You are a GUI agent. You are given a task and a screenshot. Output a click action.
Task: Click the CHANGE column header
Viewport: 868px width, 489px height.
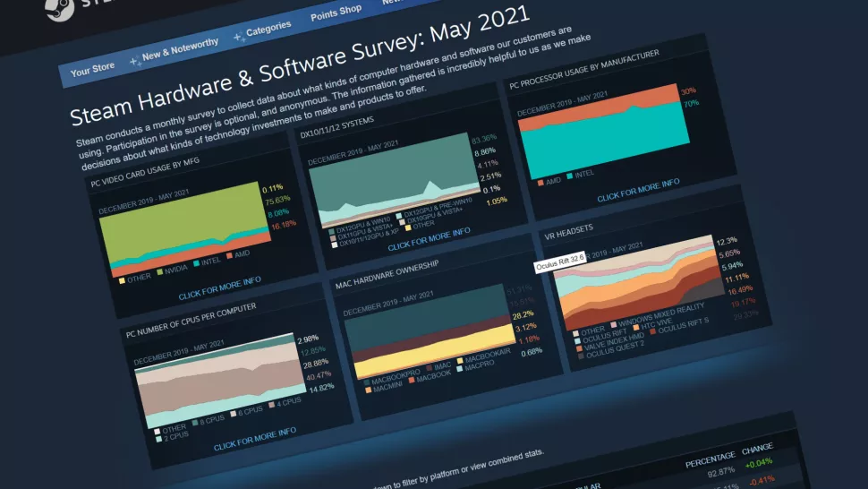click(x=757, y=448)
